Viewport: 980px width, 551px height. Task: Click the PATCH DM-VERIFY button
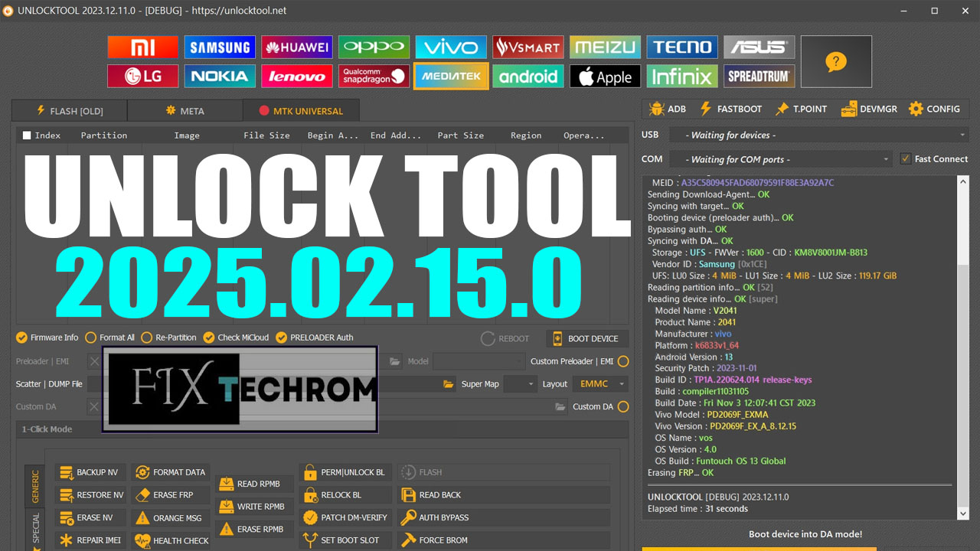coord(345,518)
